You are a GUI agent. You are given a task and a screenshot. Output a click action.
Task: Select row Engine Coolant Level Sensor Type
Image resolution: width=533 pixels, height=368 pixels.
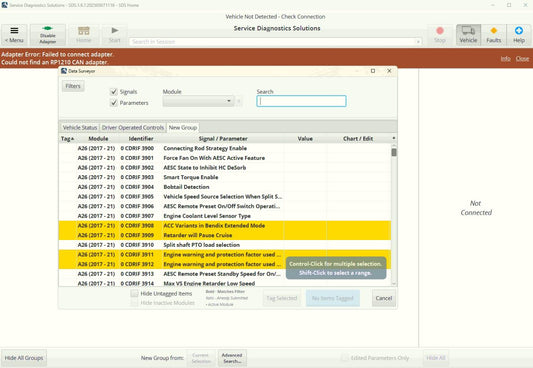tap(225, 216)
